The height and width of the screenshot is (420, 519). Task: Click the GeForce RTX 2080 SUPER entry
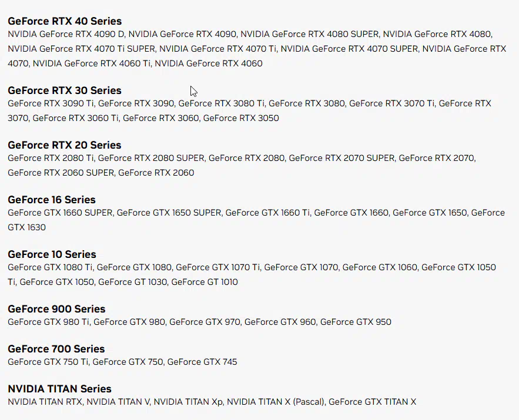(x=151, y=158)
